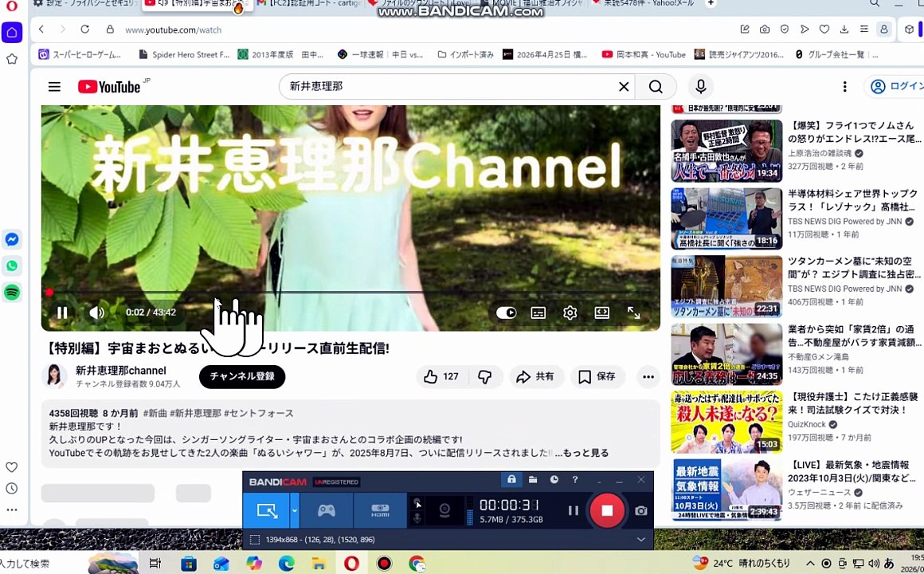The height and width of the screenshot is (574, 924).
Task: Toggle autoplay switch in the player
Action: coord(506,313)
